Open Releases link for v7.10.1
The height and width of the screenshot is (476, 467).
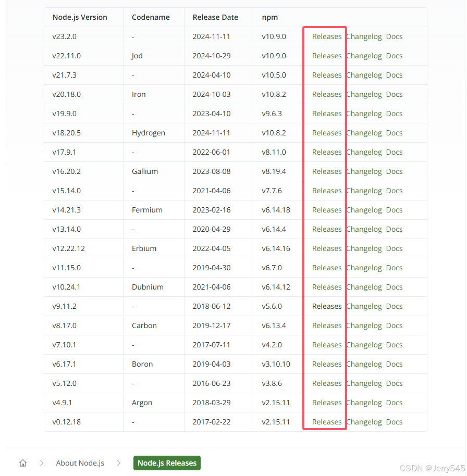[327, 345]
